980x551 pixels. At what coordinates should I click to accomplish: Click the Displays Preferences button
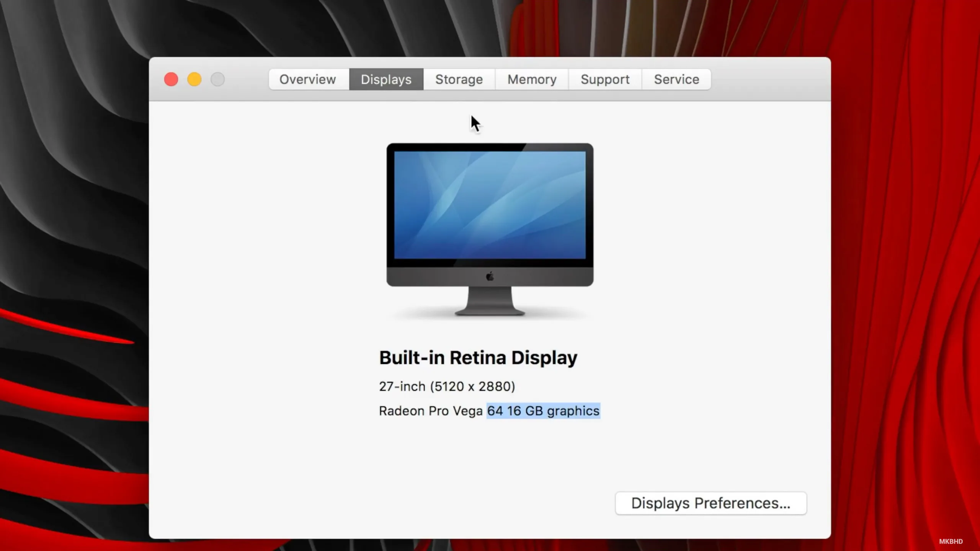[711, 503]
